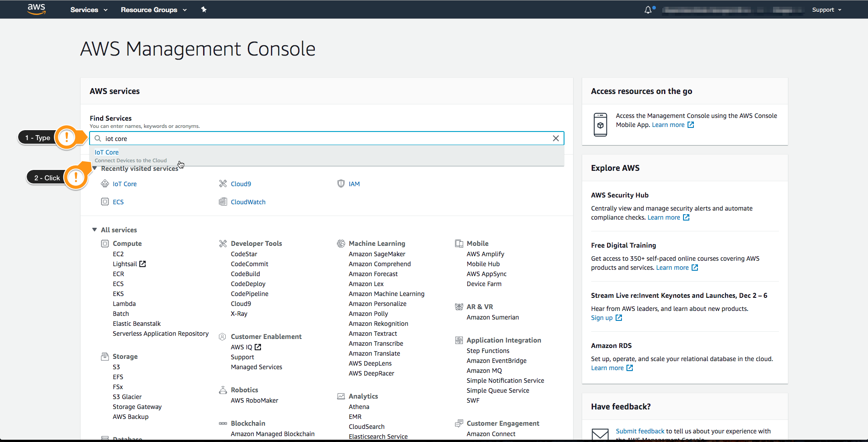Open the Athena analytics service
This screenshot has height=442, width=868.
click(359, 407)
